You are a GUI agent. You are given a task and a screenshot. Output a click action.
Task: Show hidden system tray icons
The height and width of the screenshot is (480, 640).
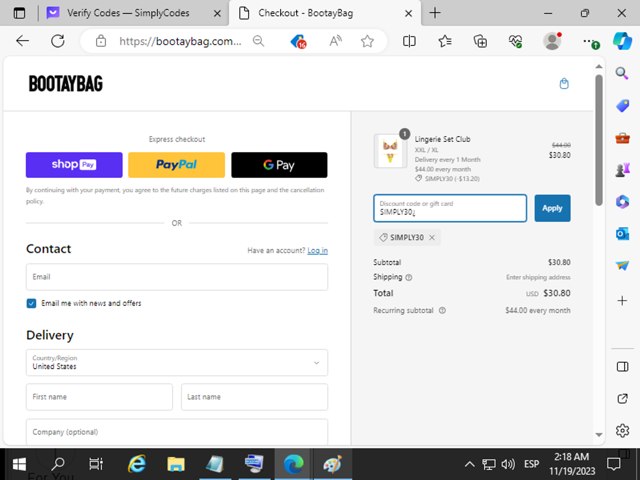[470, 464]
